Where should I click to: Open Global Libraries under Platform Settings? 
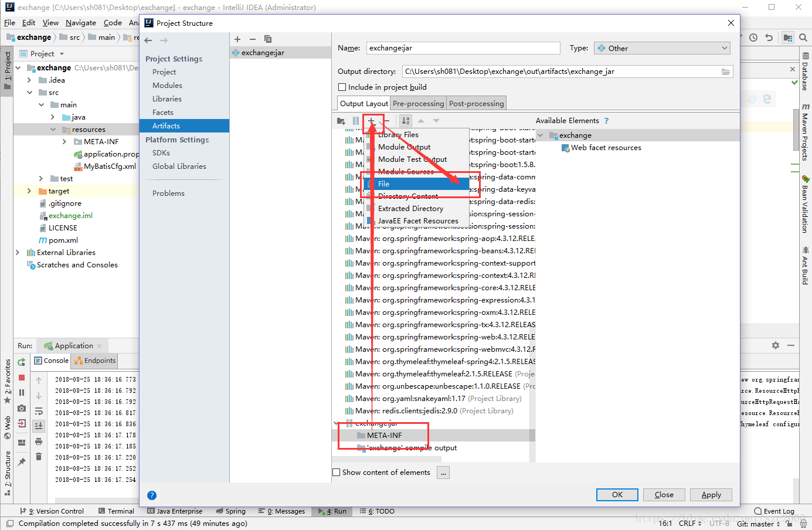[179, 167]
